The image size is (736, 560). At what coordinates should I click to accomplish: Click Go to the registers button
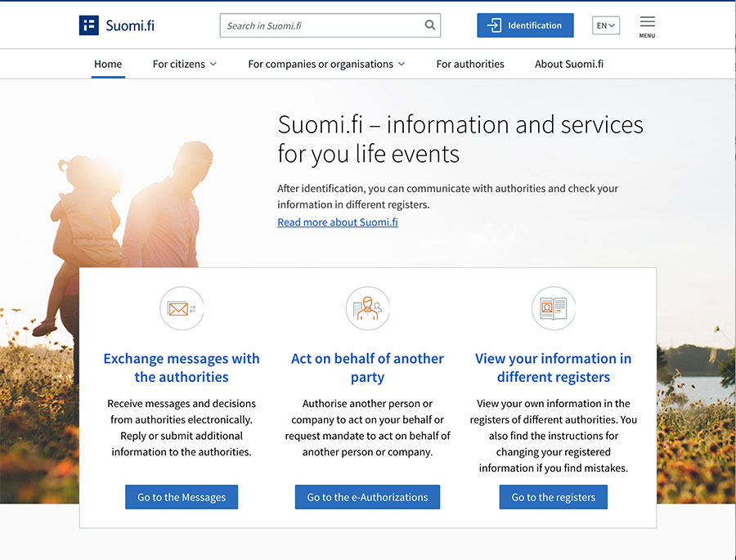554,497
